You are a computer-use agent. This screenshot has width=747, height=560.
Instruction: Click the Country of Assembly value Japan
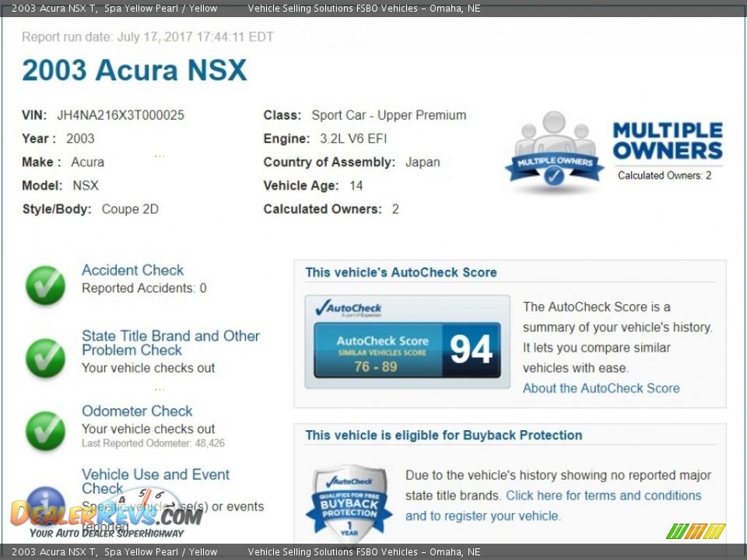tap(423, 162)
